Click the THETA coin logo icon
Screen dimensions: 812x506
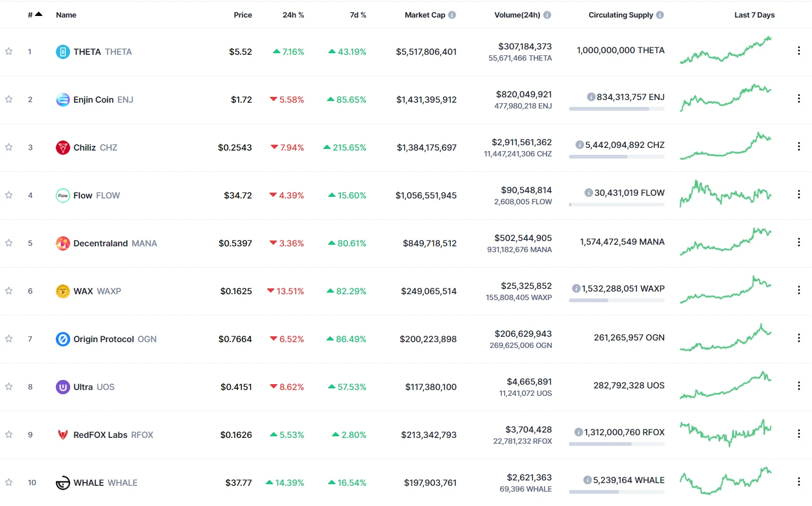tap(63, 52)
